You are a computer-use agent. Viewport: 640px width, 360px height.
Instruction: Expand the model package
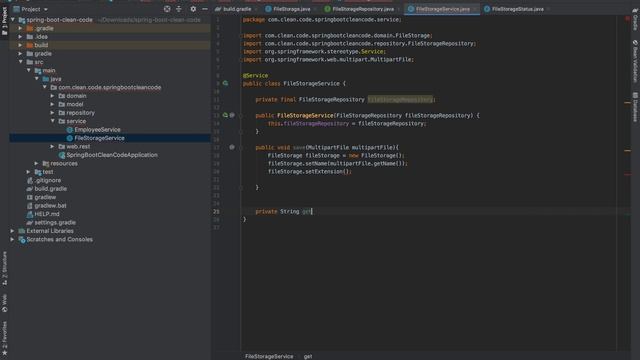pos(52,104)
